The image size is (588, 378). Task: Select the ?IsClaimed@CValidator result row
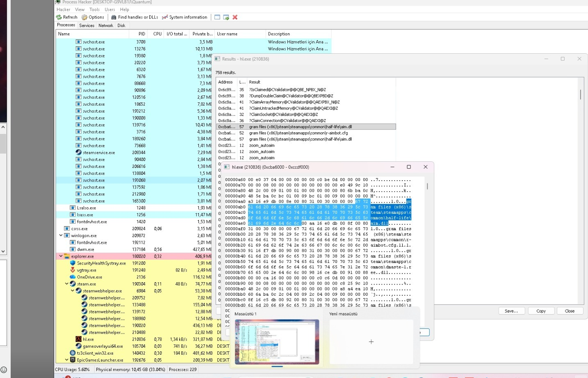[x=306, y=90]
